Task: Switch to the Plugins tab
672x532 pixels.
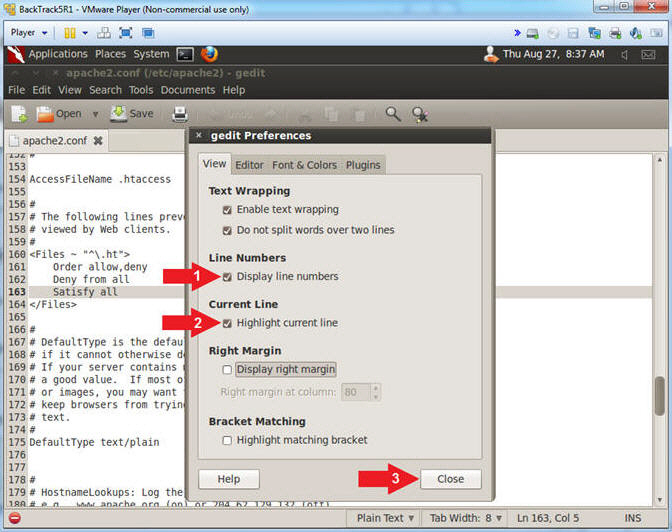Action: pos(363,165)
